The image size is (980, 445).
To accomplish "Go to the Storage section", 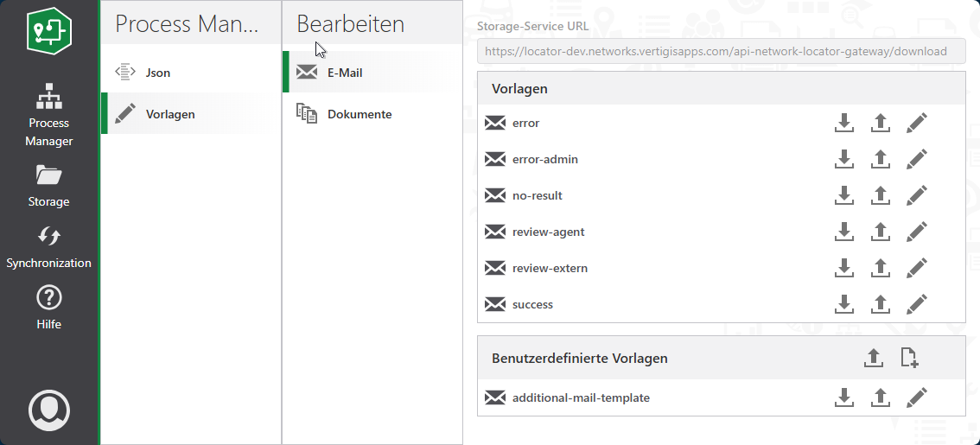I will (49, 187).
